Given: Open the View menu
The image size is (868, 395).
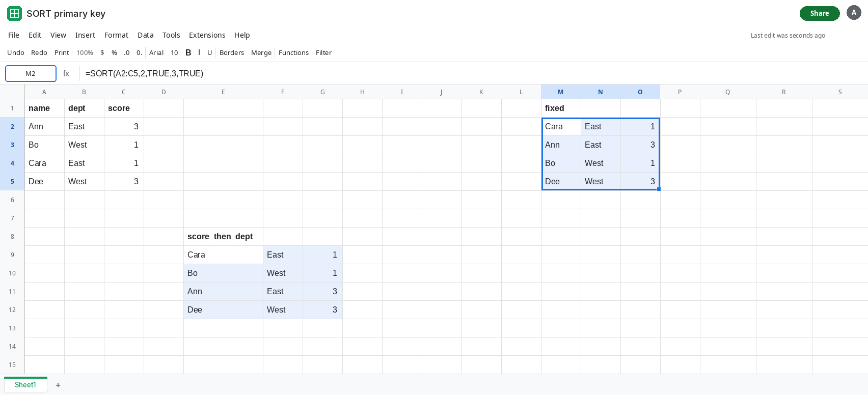Looking at the screenshot, I should tap(58, 35).
